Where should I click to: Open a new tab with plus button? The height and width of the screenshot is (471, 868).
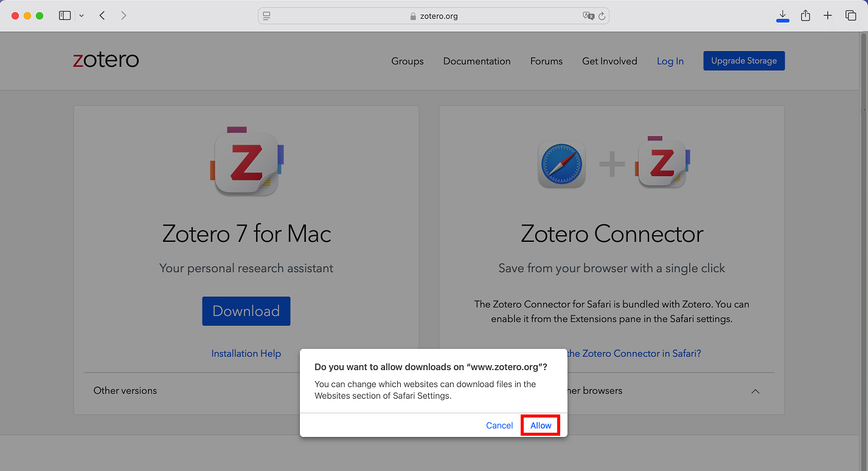[827, 16]
